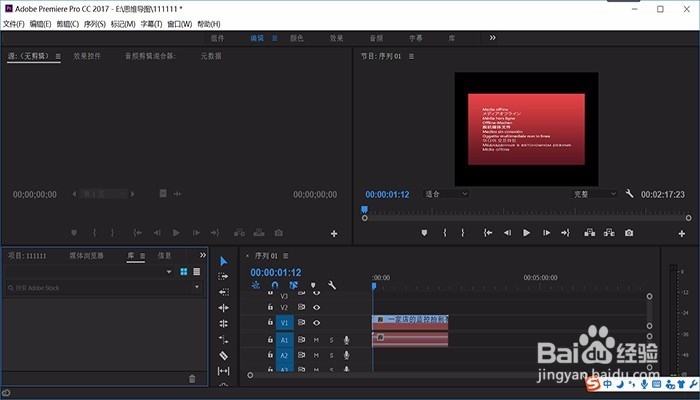Switch to 媒体浏览器 tab
The image size is (700, 400).
(x=86, y=255)
